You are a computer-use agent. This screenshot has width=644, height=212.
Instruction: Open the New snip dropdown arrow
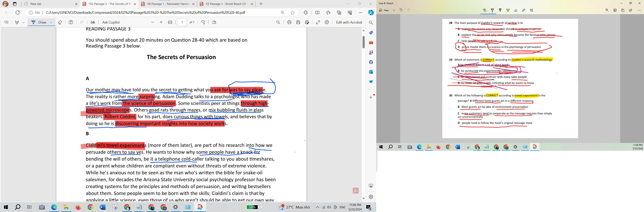point(394,10)
